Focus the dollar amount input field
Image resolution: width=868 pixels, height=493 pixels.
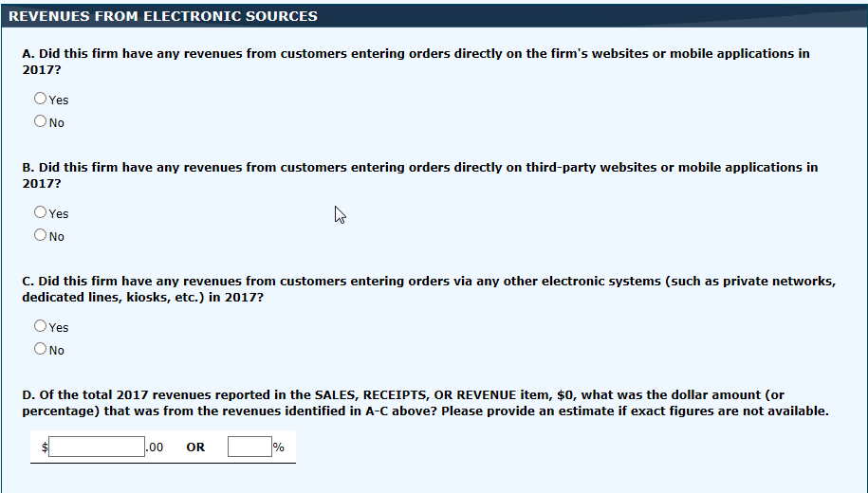click(97, 447)
